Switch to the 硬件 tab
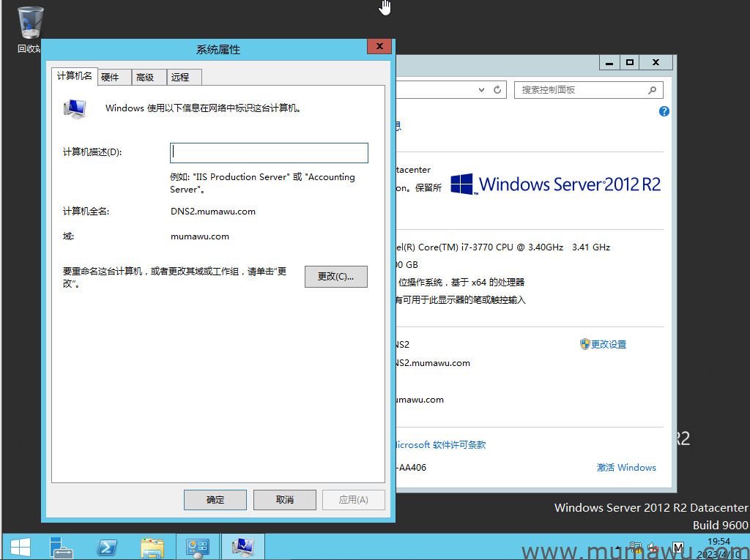The height and width of the screenshot is (560, 750). click(x=110, y=78)
